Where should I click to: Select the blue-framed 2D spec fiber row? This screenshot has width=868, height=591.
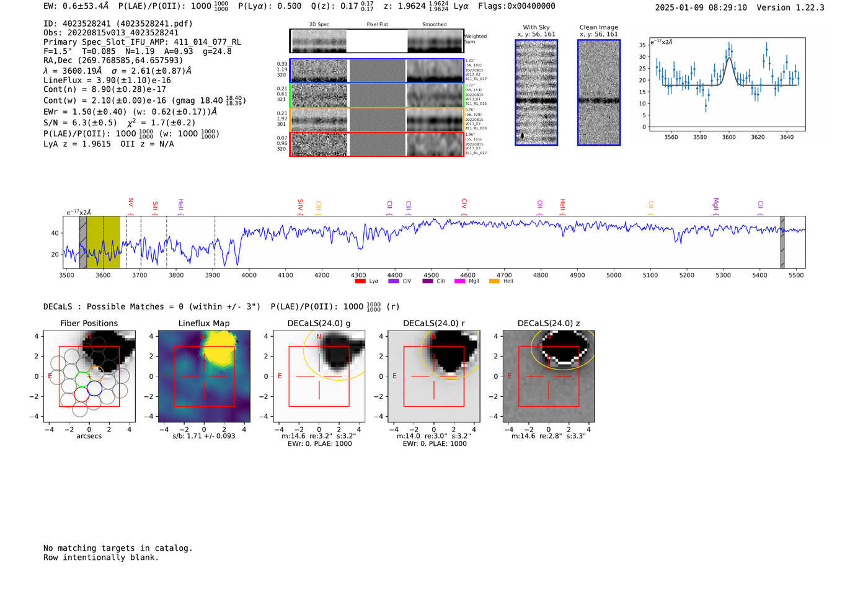tap(377, 71)
